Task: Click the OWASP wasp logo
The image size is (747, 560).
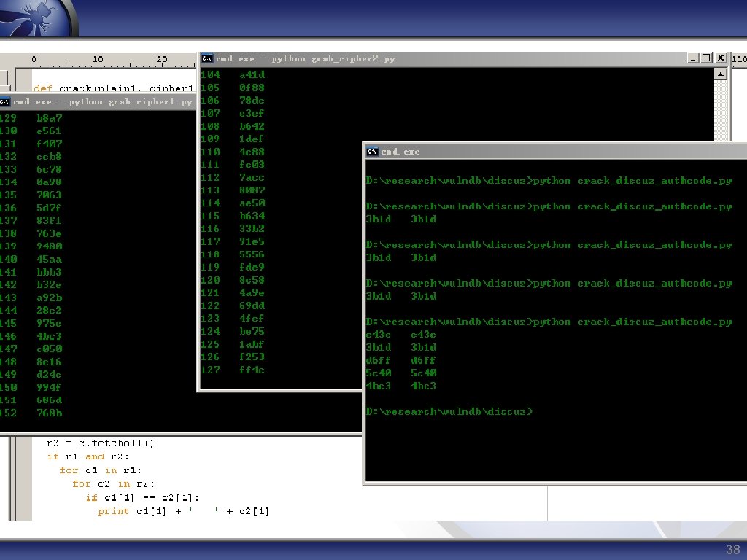Action: [38, 18]
